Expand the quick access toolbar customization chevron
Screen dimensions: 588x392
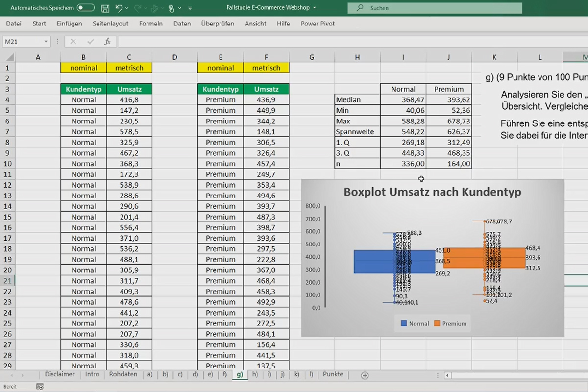point(190,8)
